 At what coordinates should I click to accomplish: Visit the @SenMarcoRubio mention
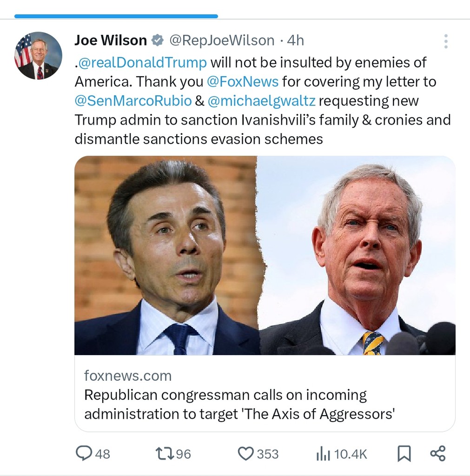[133, 100]
